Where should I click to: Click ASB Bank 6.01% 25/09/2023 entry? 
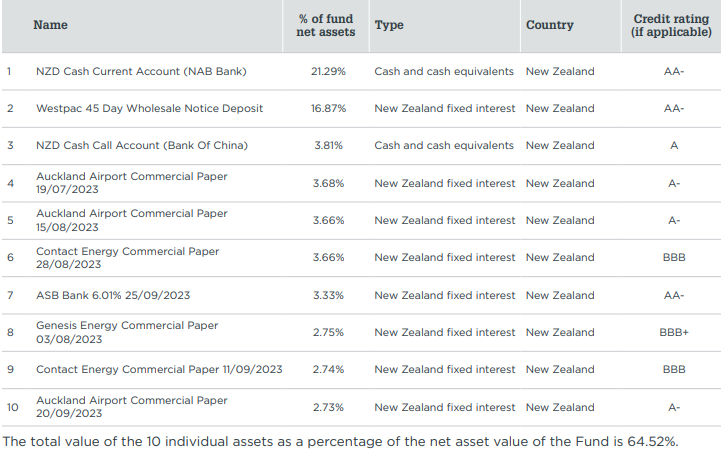click(x=113, y=295)
